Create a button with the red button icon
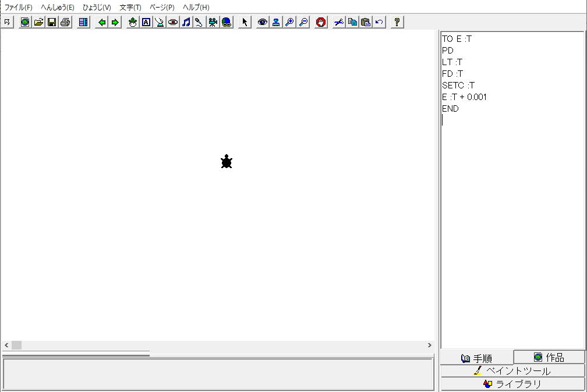The image size is (587, 392). (x=173, y=22)
